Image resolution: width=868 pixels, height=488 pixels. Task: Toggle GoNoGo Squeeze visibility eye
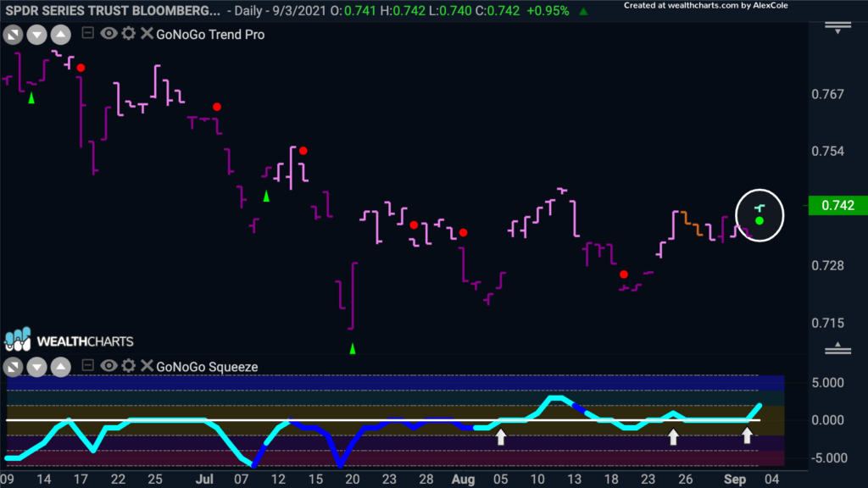pyautogui.click(x=108, y=366)
